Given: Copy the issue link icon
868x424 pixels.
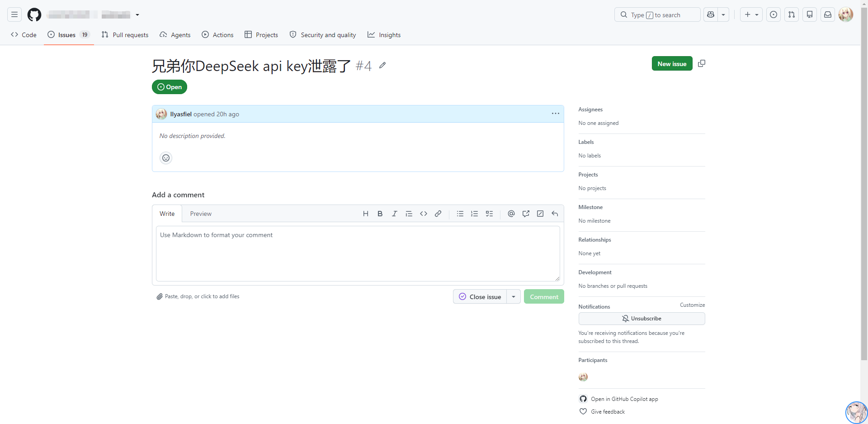Looking at the screenshot, I should click(x=702, y=63).
